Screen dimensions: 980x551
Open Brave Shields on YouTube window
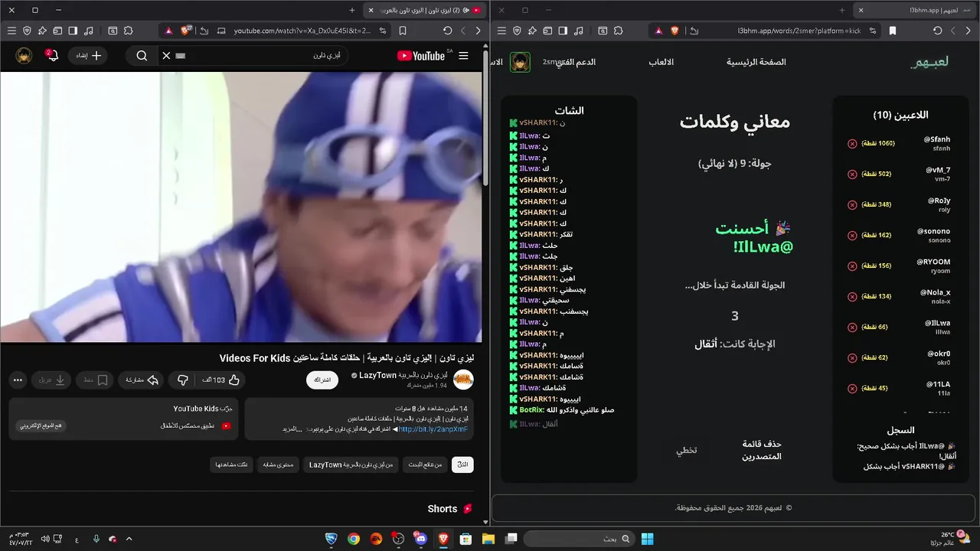(x=186, y=31)
